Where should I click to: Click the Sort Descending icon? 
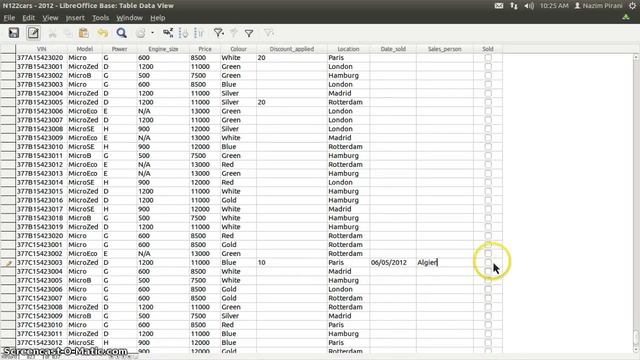199,33
